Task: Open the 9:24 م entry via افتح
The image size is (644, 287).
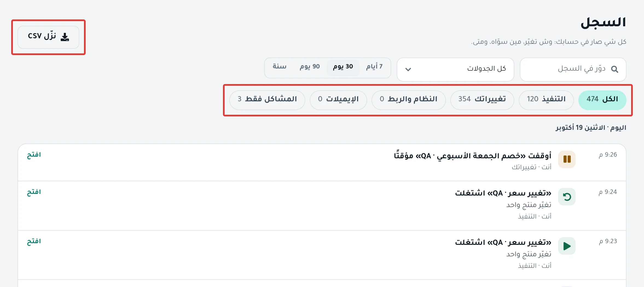Action: point(34,192)
